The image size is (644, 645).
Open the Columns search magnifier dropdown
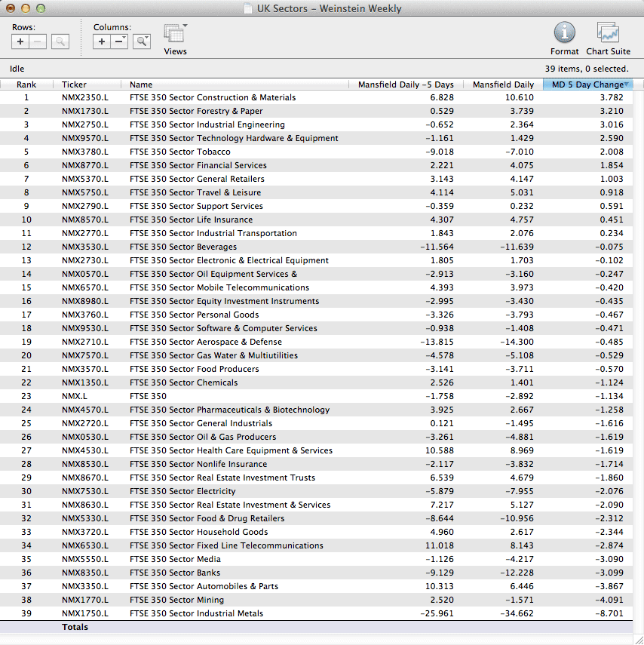pos(142,42)
